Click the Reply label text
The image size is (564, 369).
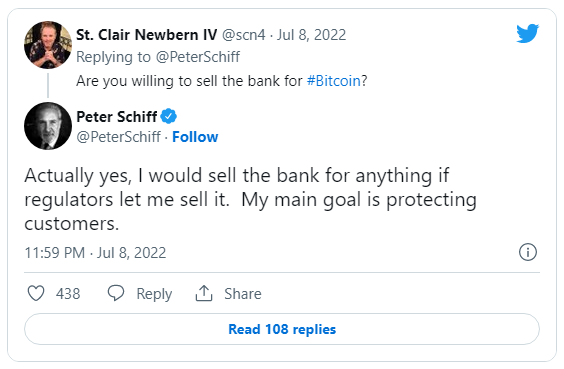[x=154, y=294]
